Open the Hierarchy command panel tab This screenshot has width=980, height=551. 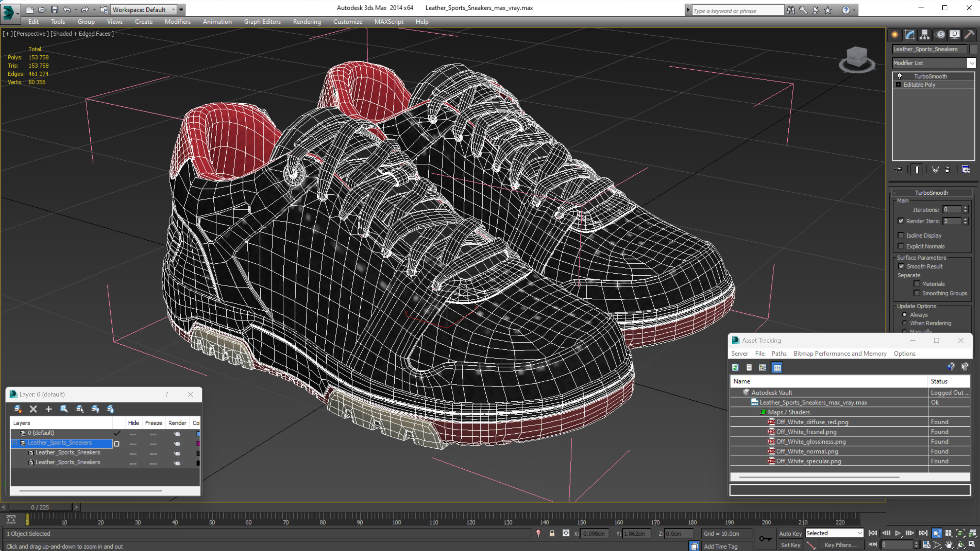click(924, 35)
